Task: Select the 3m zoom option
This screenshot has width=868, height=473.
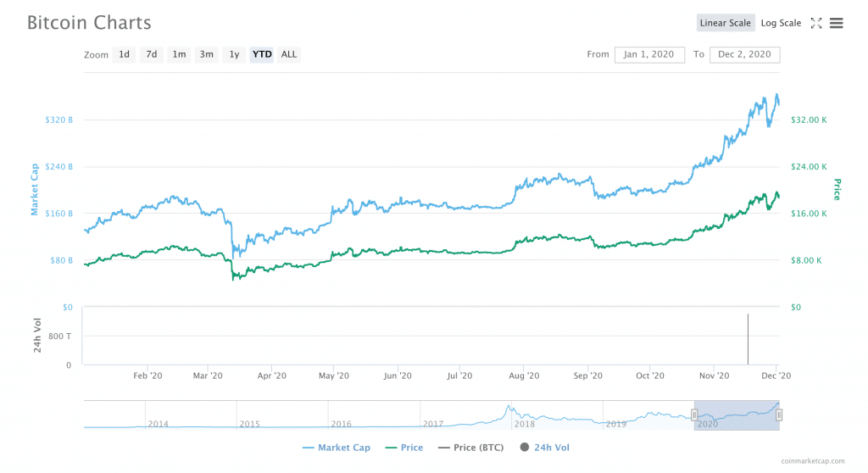Action: tap(206, 54)
